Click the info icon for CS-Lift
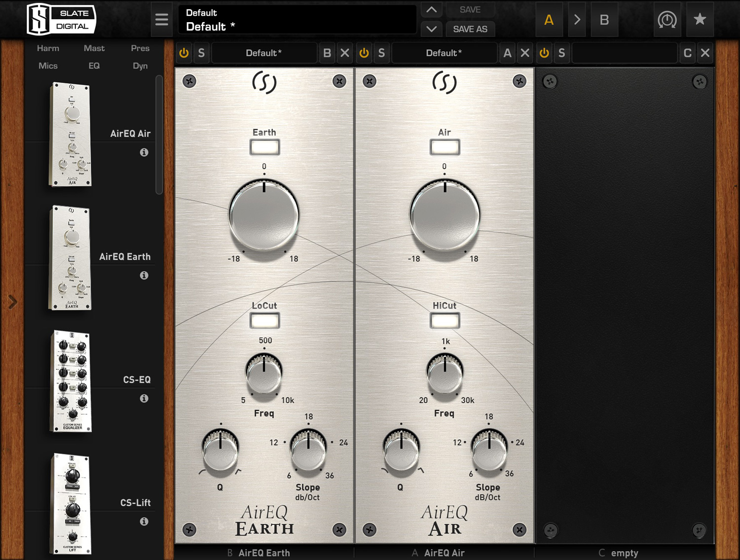This screenshot has height=560, width=740. 145,521
